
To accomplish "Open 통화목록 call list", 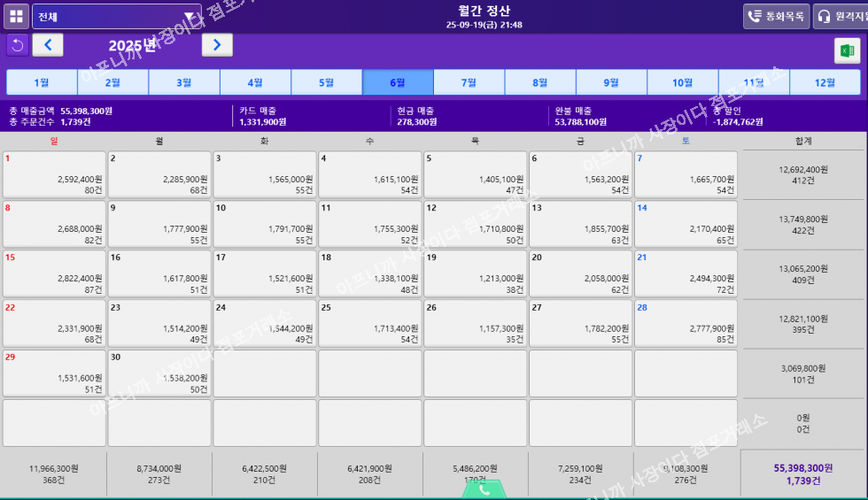I will pos(776,17).
